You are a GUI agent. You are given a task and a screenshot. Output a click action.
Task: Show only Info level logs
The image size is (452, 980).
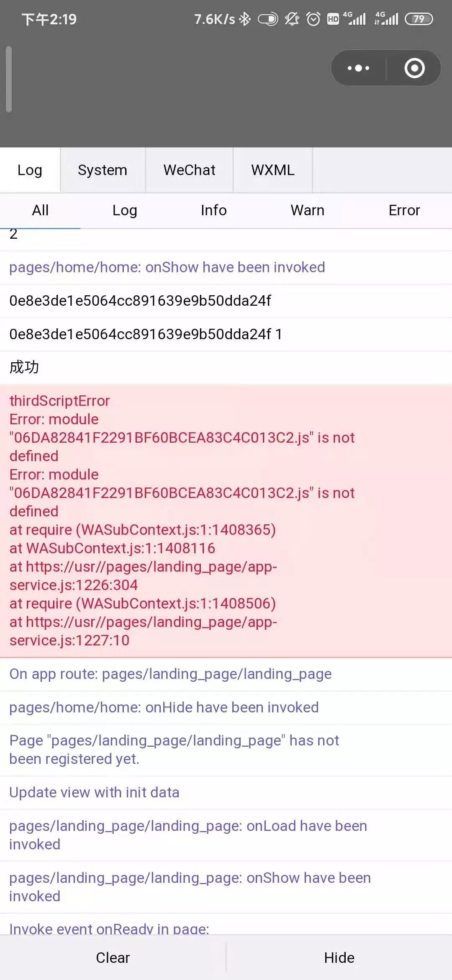point(213,210)
